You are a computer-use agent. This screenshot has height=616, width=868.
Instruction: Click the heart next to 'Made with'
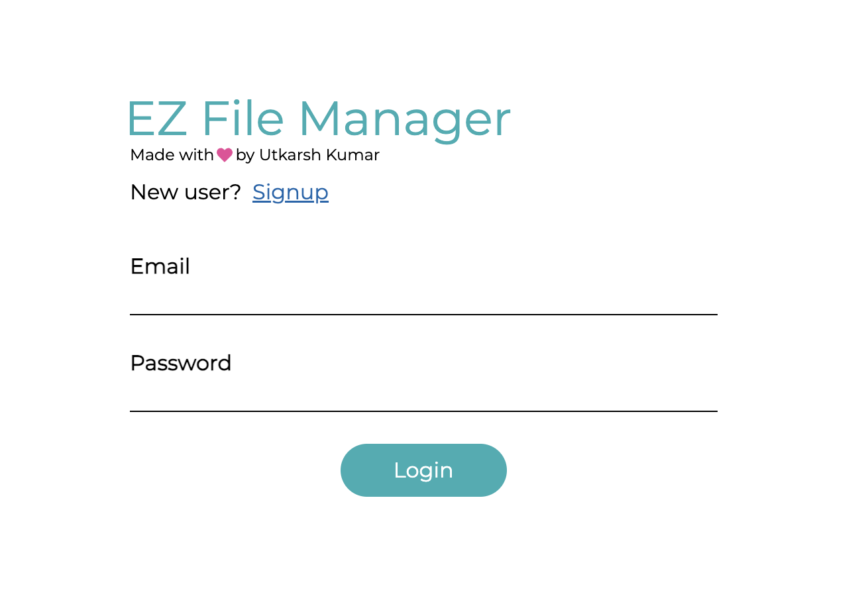tap(224, 154)
